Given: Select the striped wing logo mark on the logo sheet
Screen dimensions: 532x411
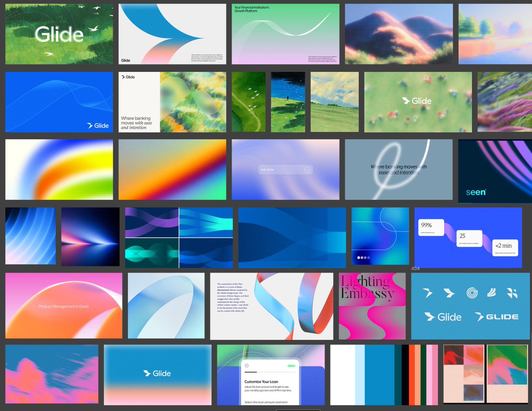Looking at the screenshot, I should [493, 293].
